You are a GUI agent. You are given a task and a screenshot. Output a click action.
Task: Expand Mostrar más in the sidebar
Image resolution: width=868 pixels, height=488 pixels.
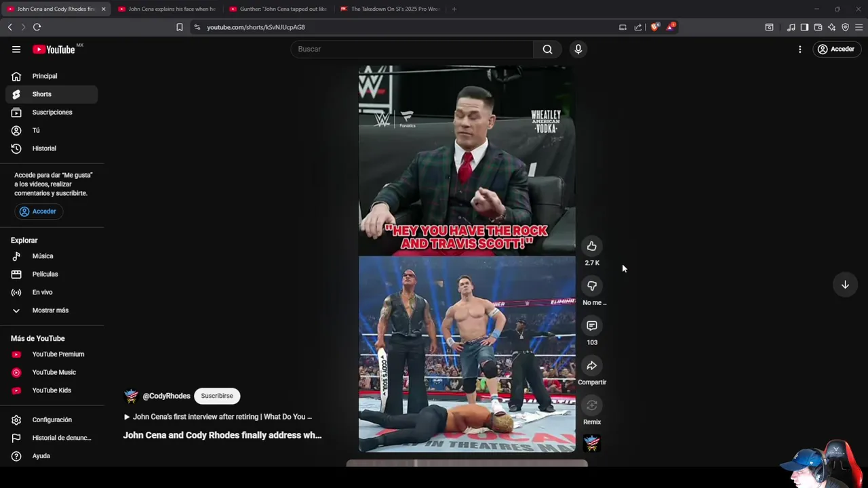(x=52, y=310)
